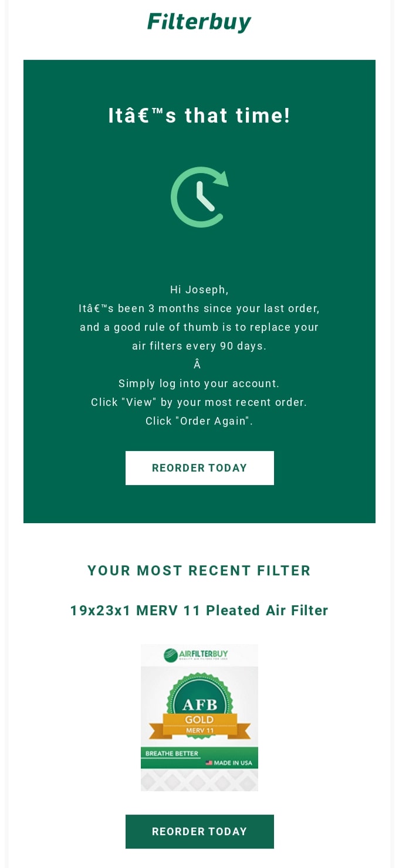Click the green REORDER TODAY button at the bottom
This screenshot has height=868, width=399.
199,832
